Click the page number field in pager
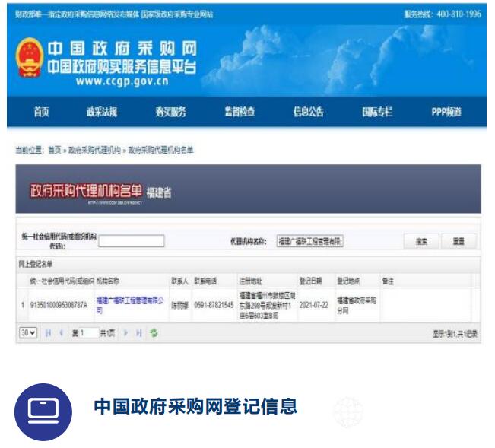The image size is (495, 448). pyautogui.click(x=89, y=333)
